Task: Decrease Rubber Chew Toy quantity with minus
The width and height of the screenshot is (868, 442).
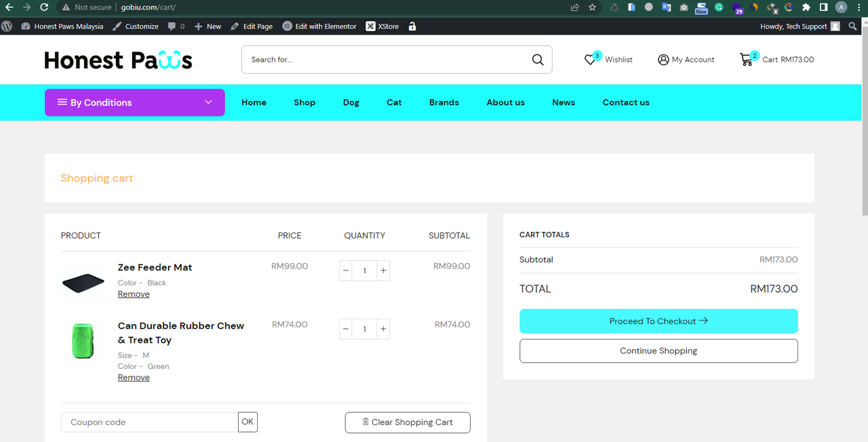Action: (346, 329)
